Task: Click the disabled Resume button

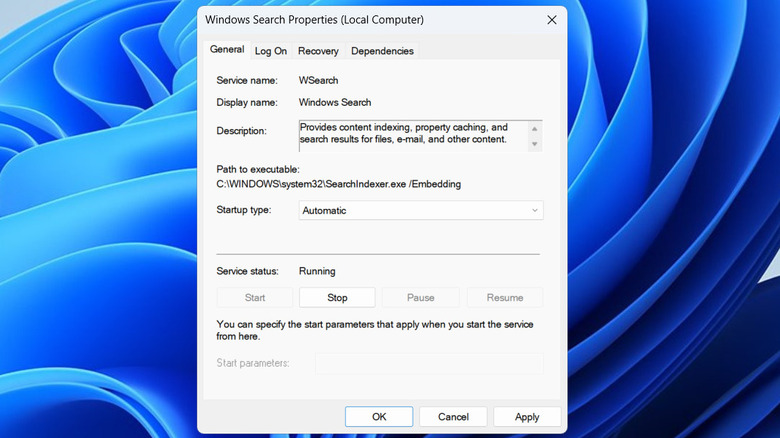Action: pyautogui.click(x=504, y=298)
